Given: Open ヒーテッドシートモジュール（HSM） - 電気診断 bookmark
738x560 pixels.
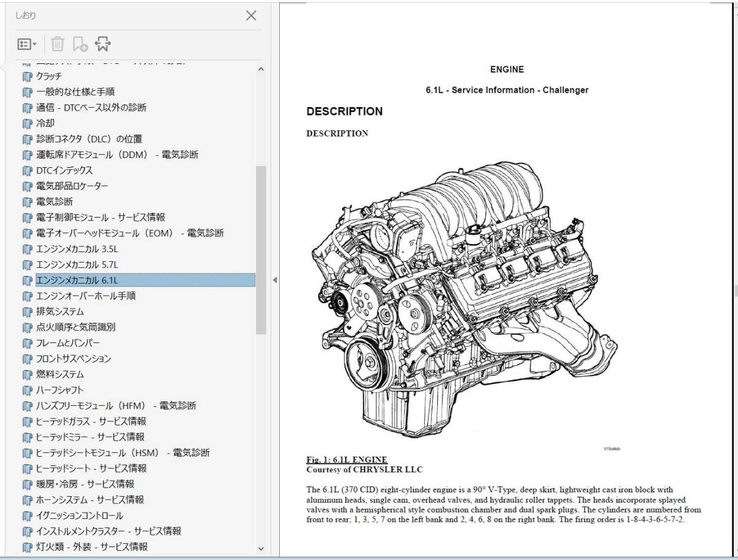Looking at the screenshot, I should [x=122, y=452].
